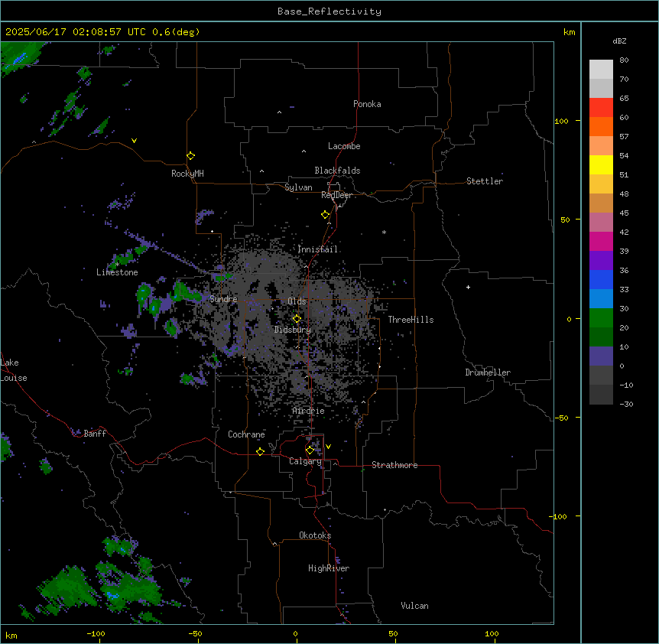Click the yellow diamond between Olds and Didsbury
Image resolution: width=659 pixels, height=644 pixels.
pyautogui.click(x=297, y=319)
